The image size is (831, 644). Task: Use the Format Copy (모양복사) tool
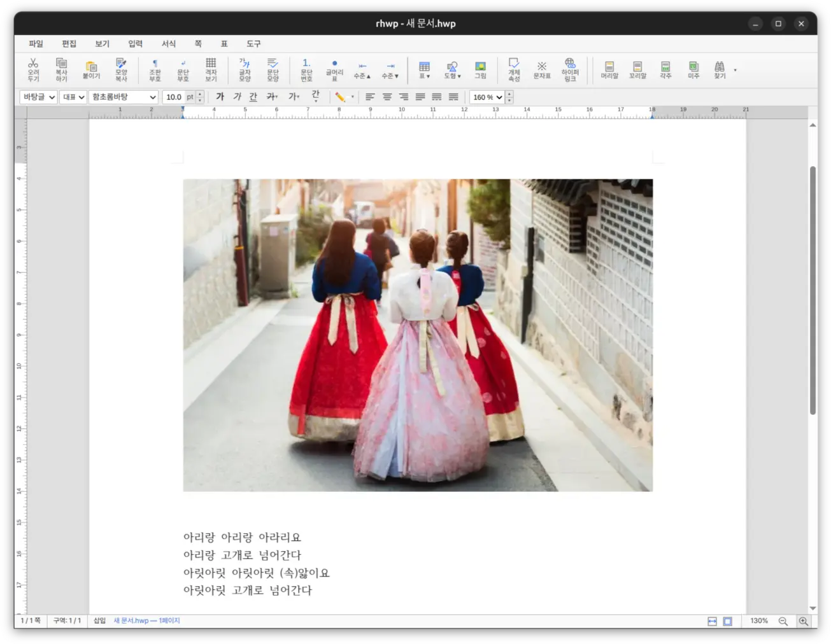tap(121, 70)
